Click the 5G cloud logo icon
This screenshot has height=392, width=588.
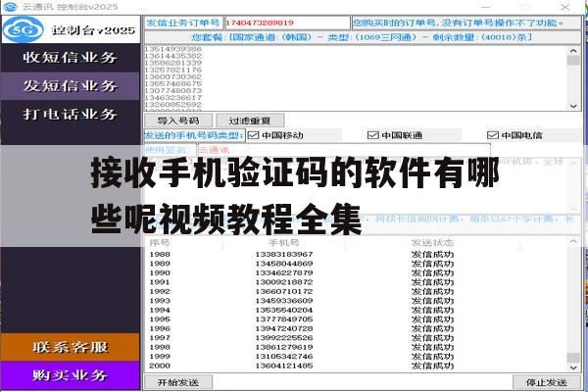[x=24, y=29]
